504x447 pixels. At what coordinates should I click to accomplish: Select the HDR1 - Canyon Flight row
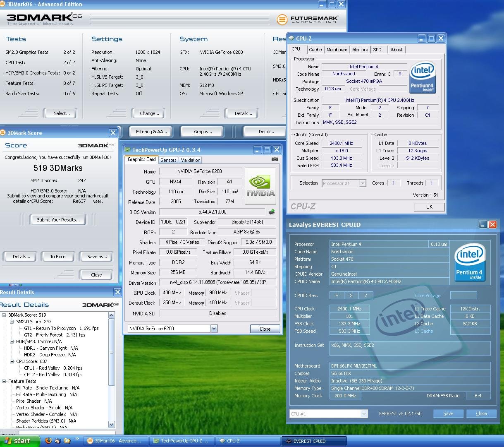pyautogui.click(x=51, y=348)
